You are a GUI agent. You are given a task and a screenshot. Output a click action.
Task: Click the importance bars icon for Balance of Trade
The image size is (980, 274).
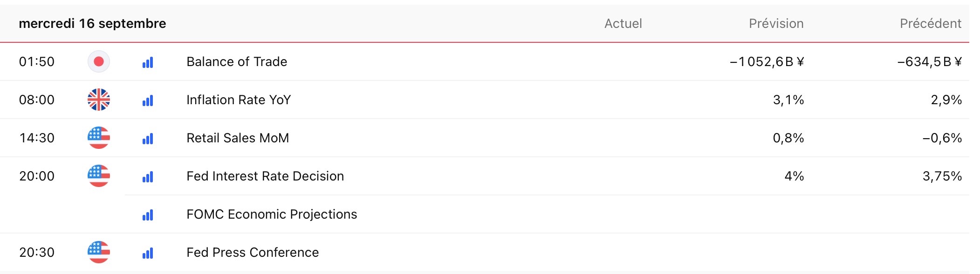point(148,62)
